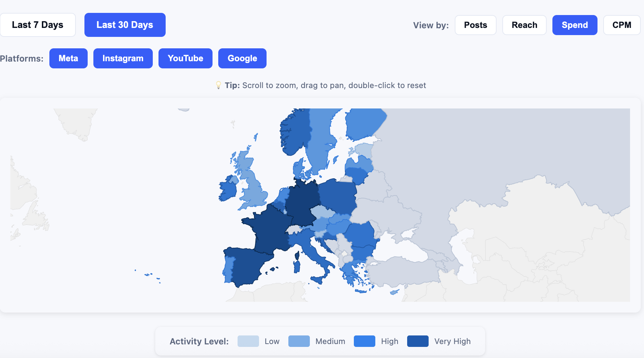The image size is (644, 358).
Task: Click the Low activity color swatch
Action: (x=248, y=341)
